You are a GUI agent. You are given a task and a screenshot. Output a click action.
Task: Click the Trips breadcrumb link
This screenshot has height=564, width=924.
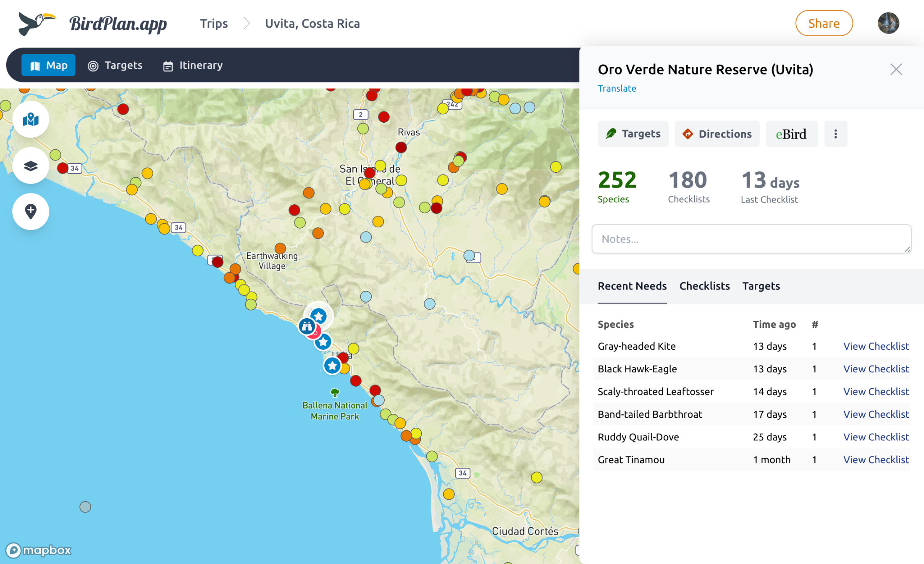214,24
